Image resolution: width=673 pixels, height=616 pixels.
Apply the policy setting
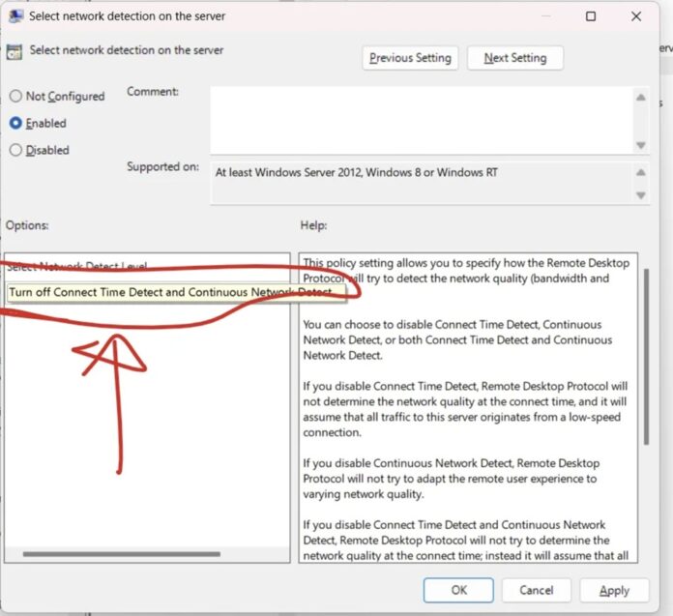pyautogui.click(x=614, y=590)
